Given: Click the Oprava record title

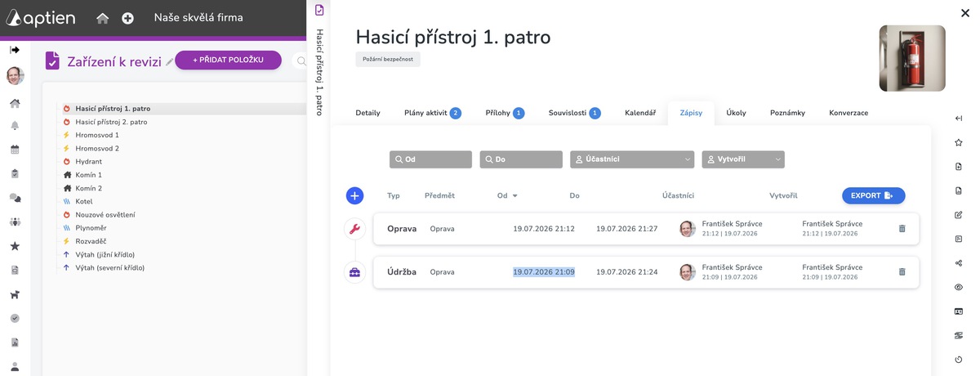Looking at the screenshot, I should click(402, 229).
